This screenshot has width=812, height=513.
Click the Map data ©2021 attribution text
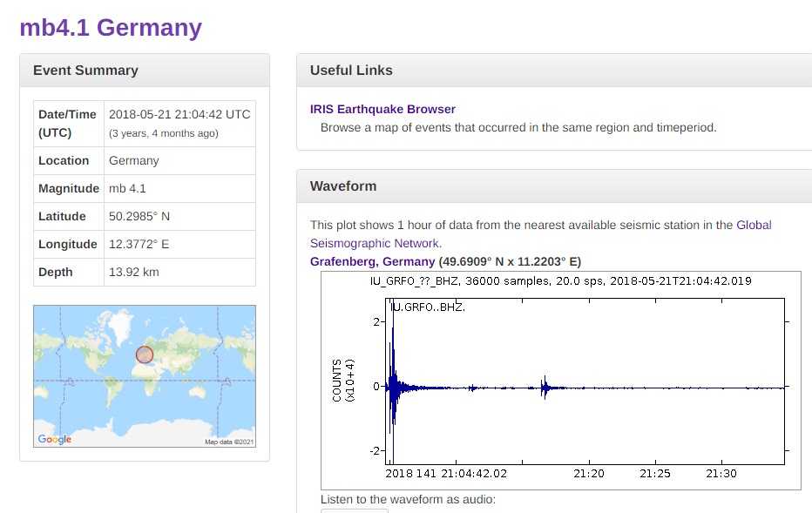[229, 442]
